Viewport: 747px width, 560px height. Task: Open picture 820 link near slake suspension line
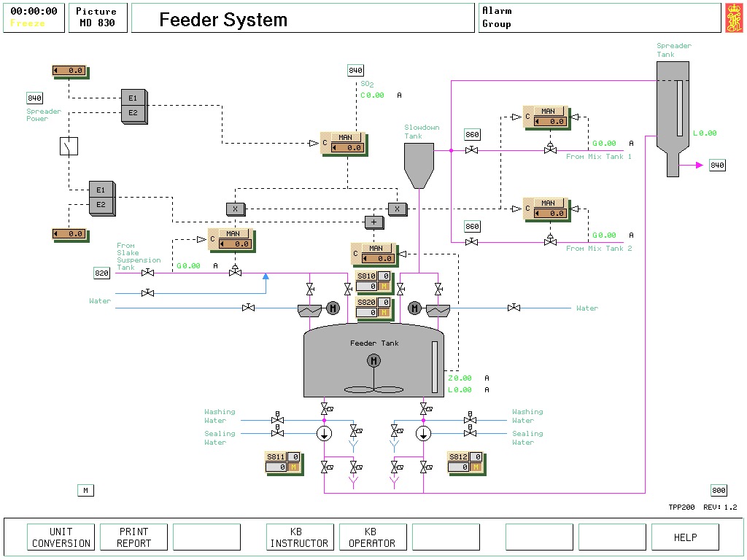101,273
